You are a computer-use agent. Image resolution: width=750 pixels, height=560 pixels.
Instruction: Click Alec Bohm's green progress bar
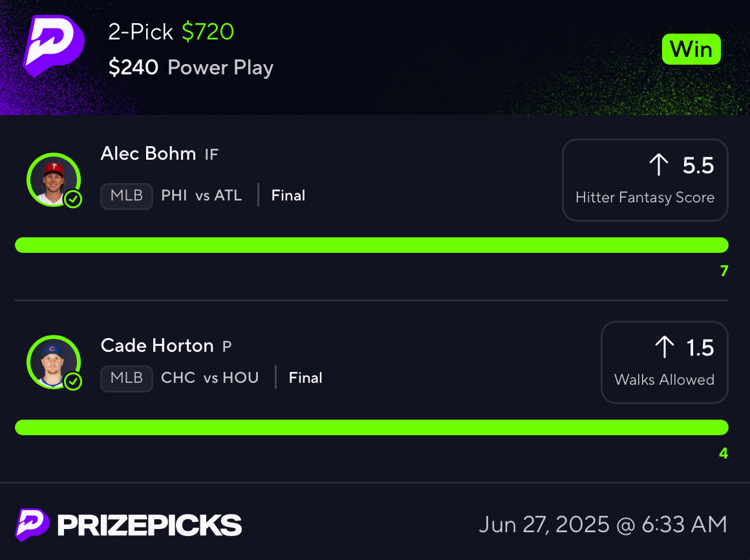tap(372, 245)
